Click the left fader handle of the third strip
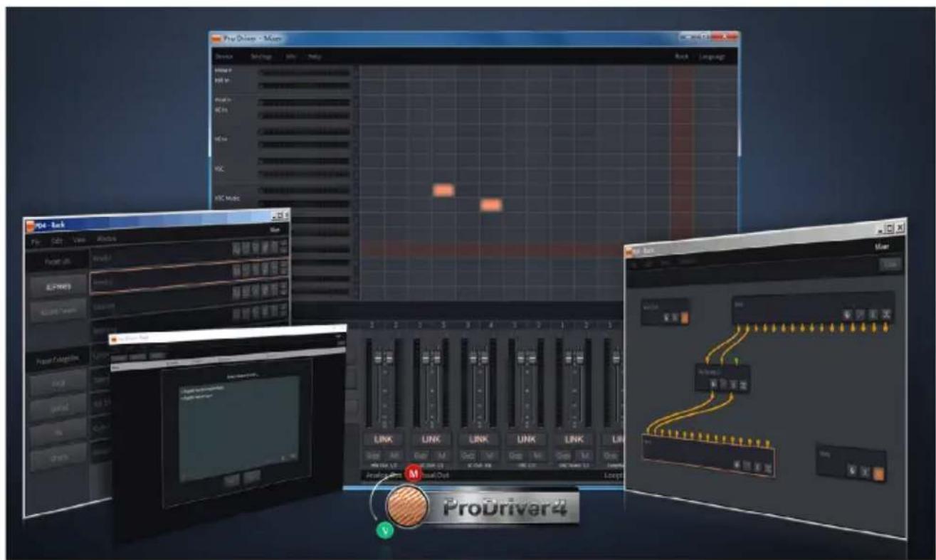 pyautogui.click(x=473, y=357)
